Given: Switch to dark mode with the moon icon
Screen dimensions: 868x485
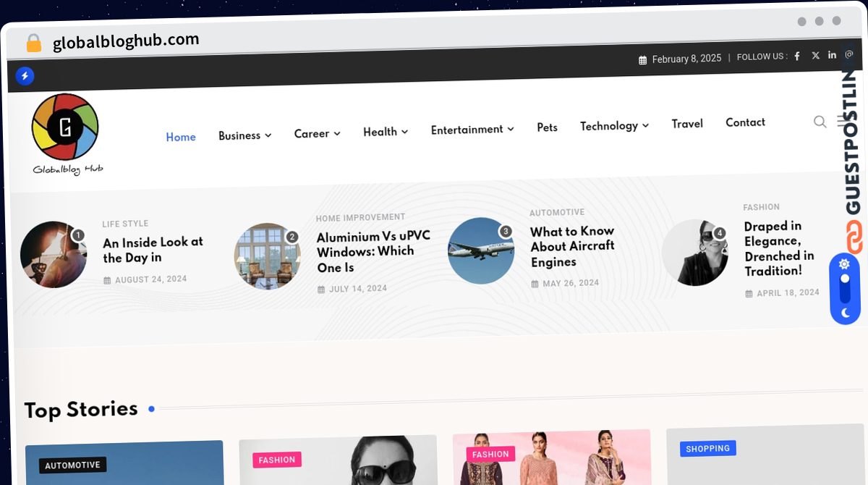Looking at the screenshot, I should tap(845, 313).
